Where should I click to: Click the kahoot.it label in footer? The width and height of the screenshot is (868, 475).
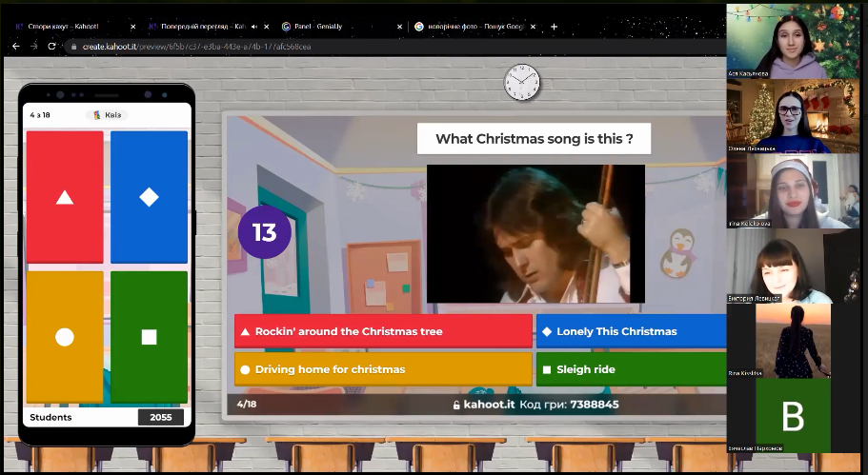click(490, 405)
